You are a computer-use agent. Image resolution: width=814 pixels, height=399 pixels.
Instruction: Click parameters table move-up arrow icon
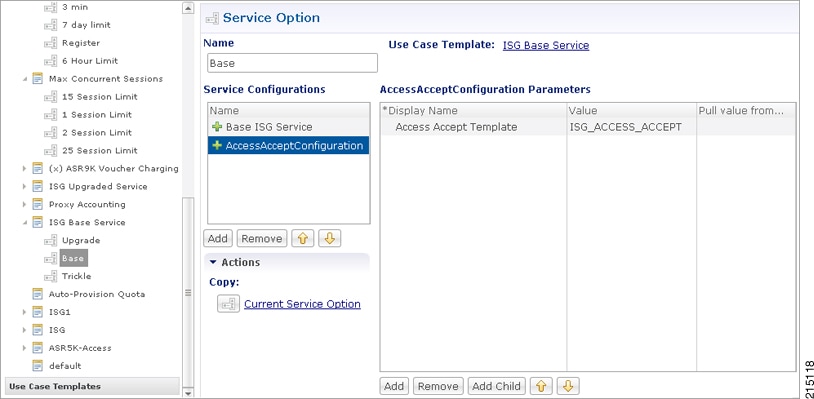click(541, 386)
